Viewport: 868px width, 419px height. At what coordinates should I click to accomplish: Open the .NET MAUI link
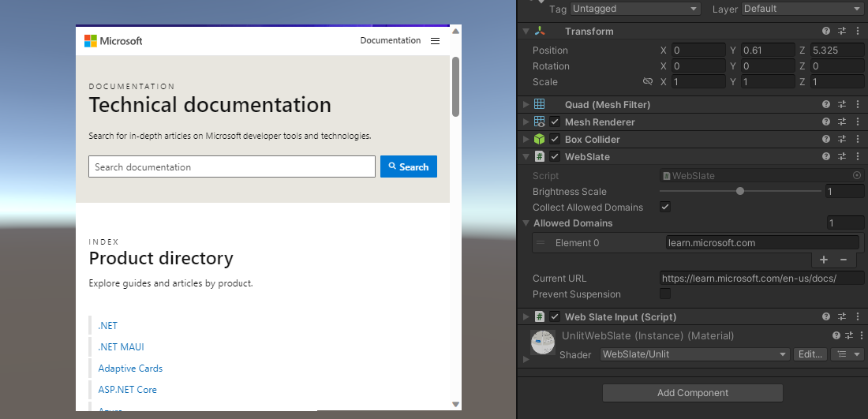pos(122,347)
